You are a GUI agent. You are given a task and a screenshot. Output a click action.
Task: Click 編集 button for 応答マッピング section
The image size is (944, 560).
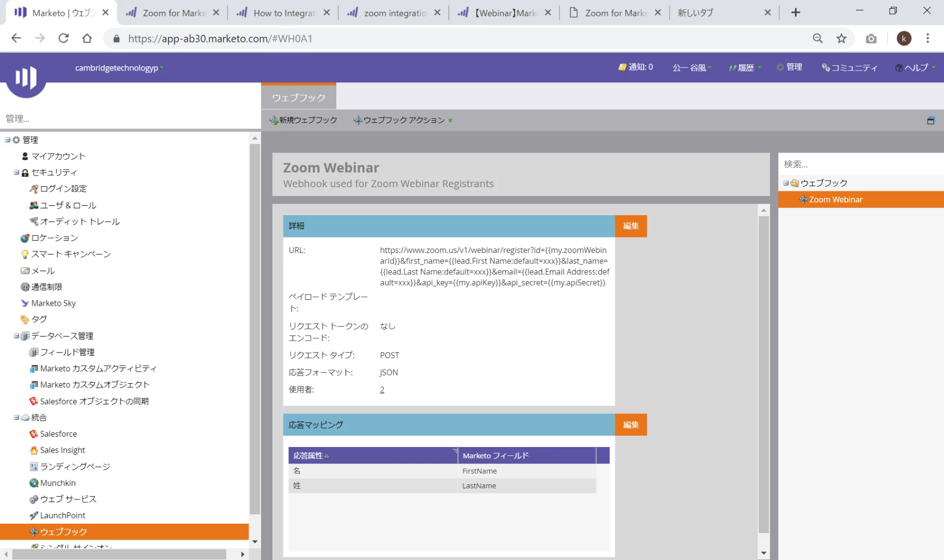(x=631, y=425)
